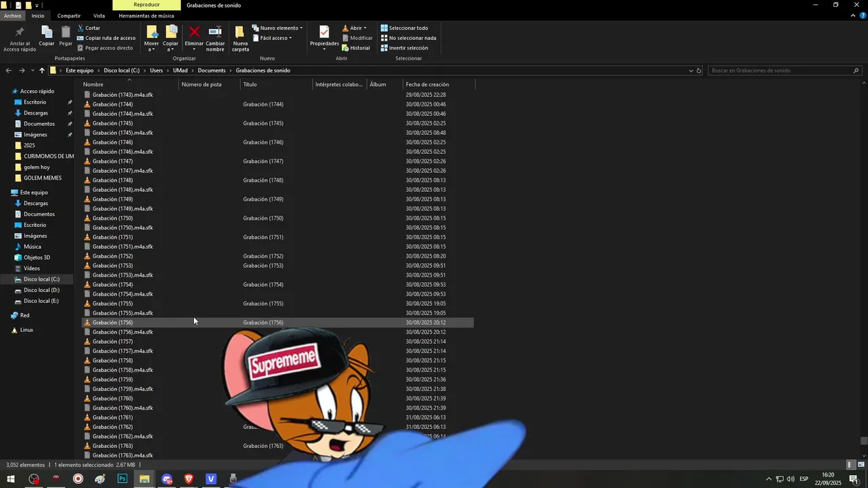Pin the folder to Acceso rápido
868x488 pixels.
20,39
